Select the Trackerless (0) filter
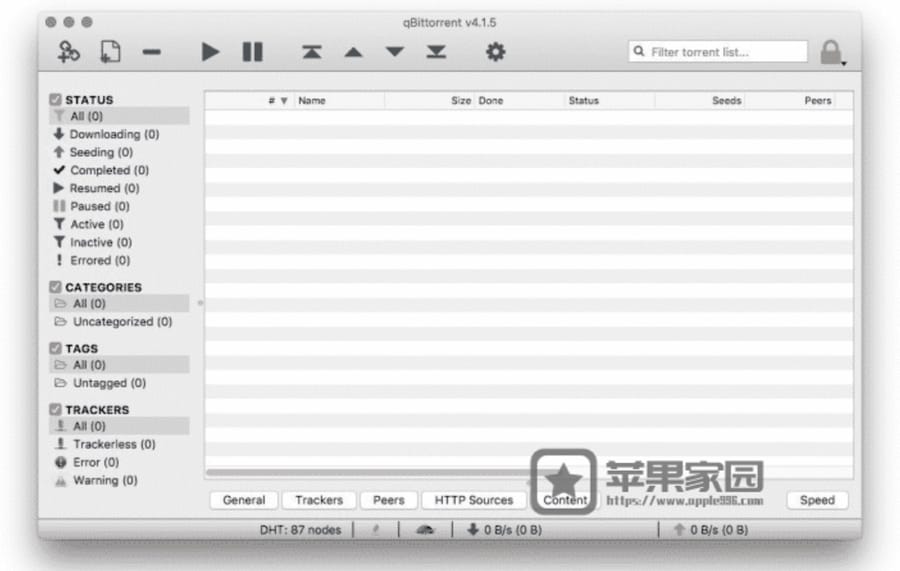The height and width of the screenshot is (571, 900). (119, 444)
